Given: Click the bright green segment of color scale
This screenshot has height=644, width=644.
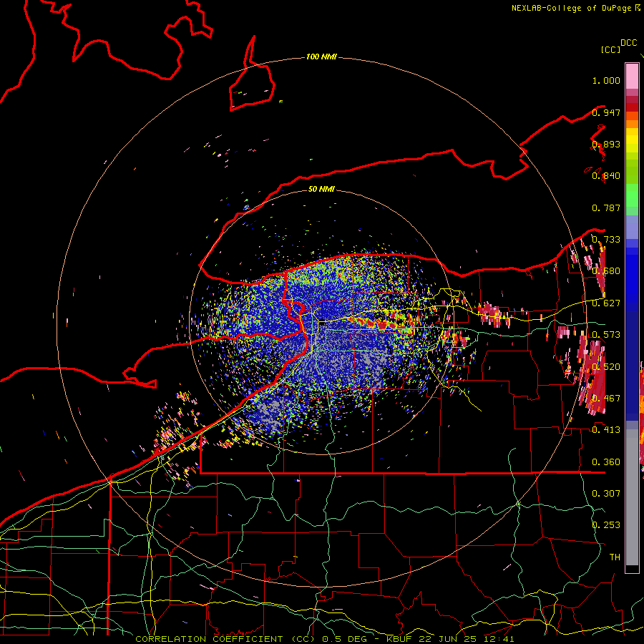Looking at the screenshot, I should 632,195.
